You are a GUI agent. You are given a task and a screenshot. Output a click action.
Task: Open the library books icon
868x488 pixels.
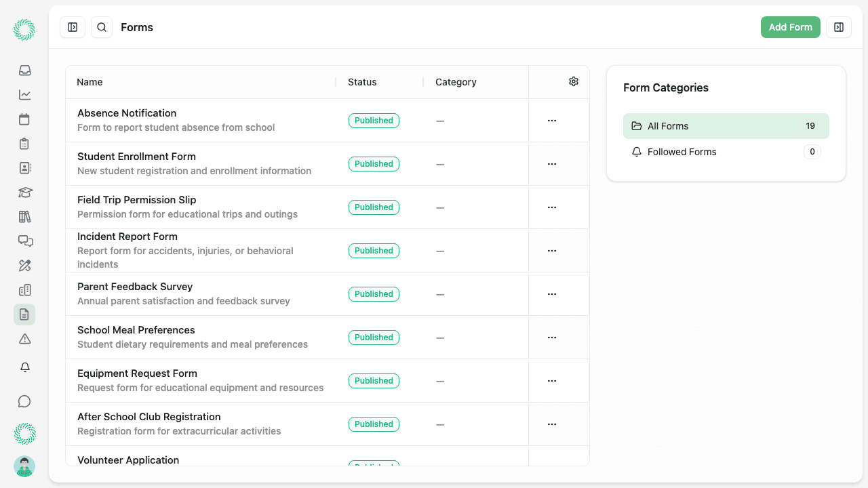coord(24,217)
